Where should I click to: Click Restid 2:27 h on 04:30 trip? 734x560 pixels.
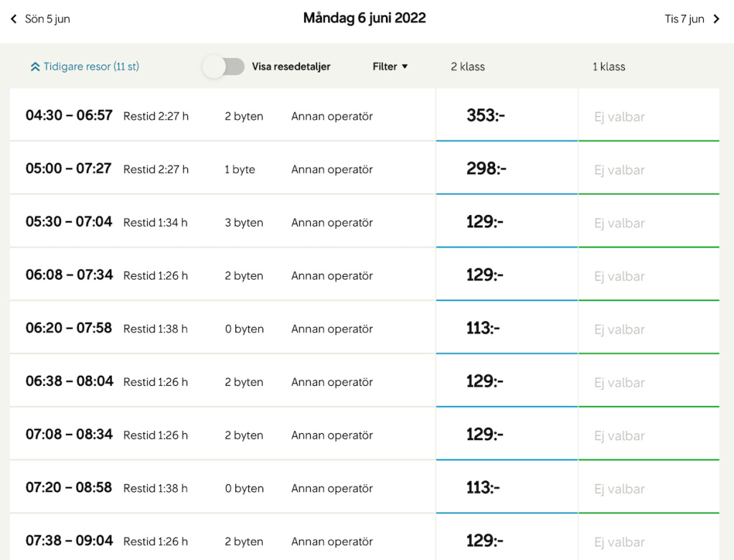156,116
